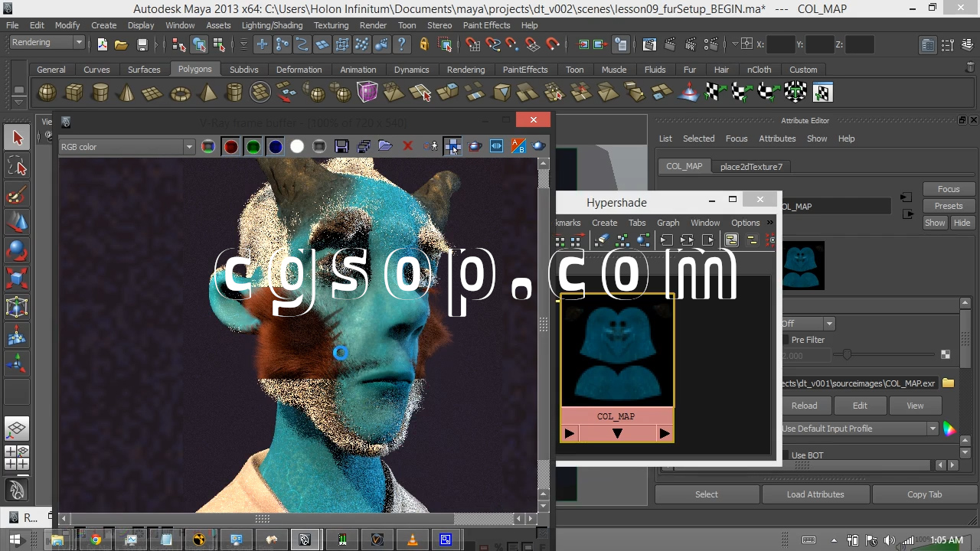This screenshot has height=551, width=980.
Task: Toggle monochrome mode in frame buffer
Action: [319, 146]
